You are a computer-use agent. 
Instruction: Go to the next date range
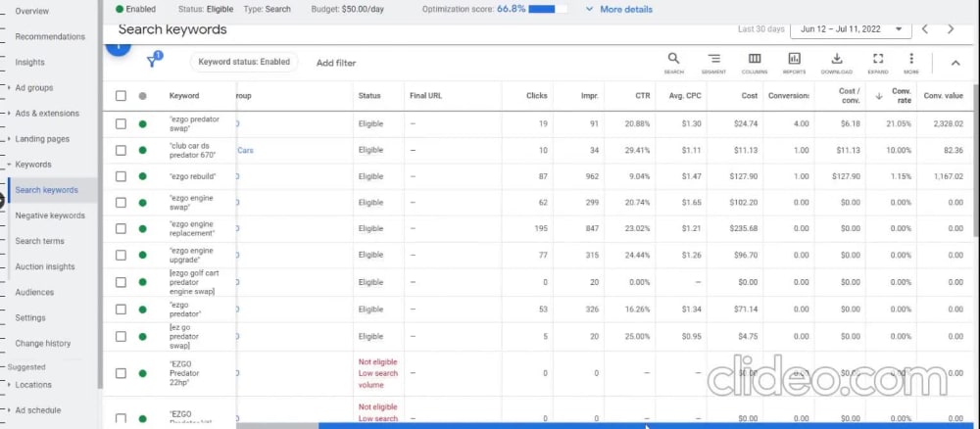tap(951, 29)
